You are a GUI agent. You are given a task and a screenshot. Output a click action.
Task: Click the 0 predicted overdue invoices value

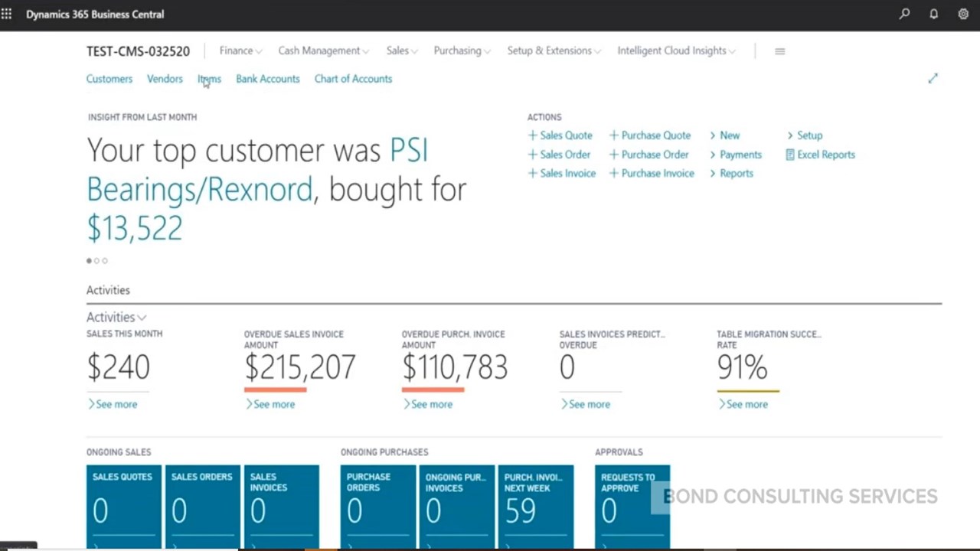(x=567, y=367)
